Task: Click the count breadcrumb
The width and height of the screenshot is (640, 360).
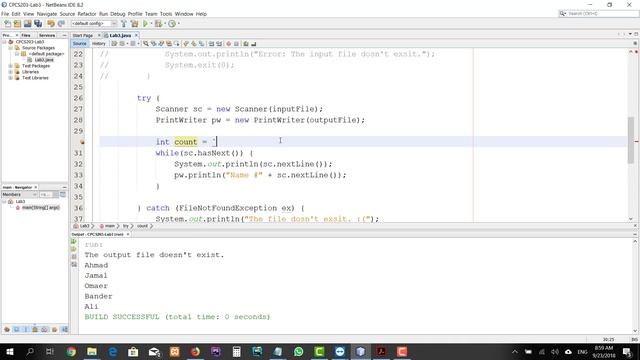Action: pyautogui.click(x=142, y=226)
